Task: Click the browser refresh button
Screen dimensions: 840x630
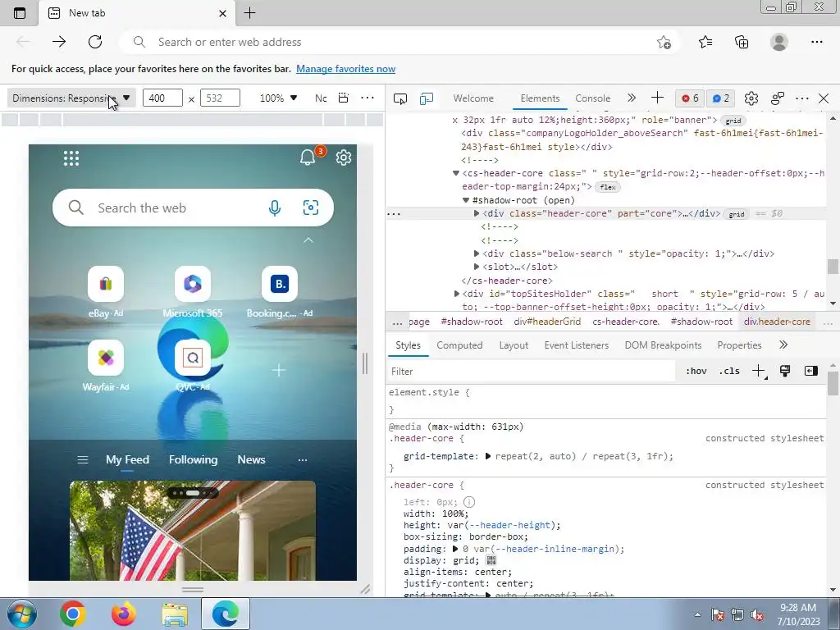Action: click(95, 42)
